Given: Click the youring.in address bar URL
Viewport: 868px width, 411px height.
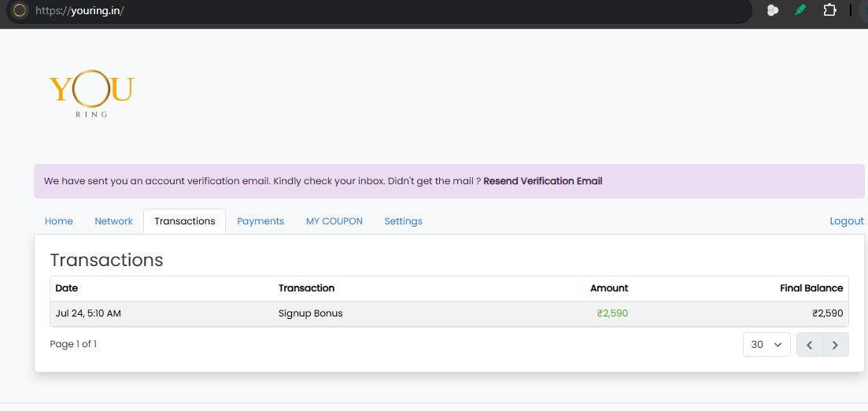Looking at the screenshot, I should [79, 10].
